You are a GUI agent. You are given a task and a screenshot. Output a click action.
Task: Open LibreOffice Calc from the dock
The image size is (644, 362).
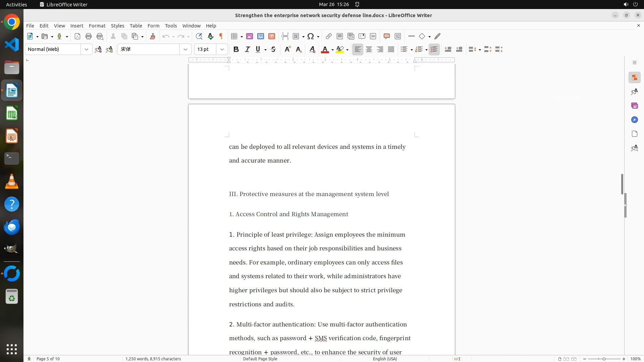pos(12,114)
